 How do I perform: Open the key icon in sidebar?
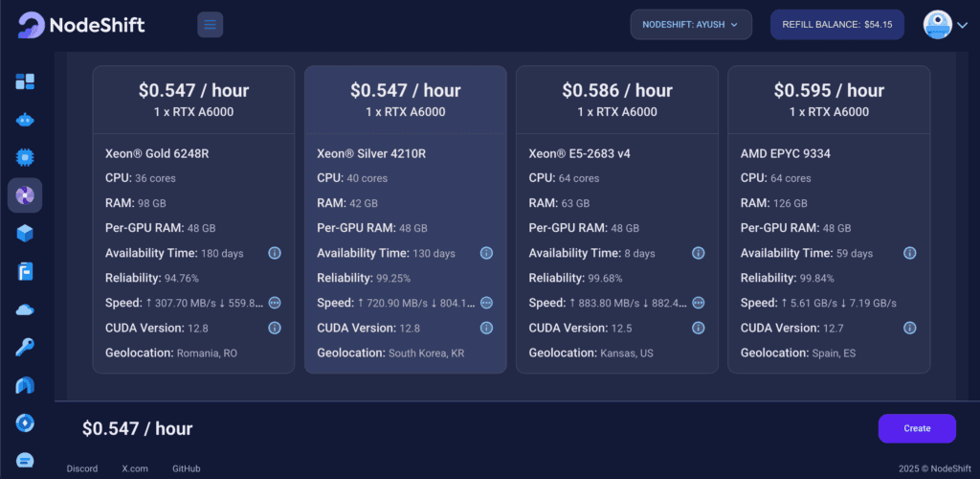25,347
